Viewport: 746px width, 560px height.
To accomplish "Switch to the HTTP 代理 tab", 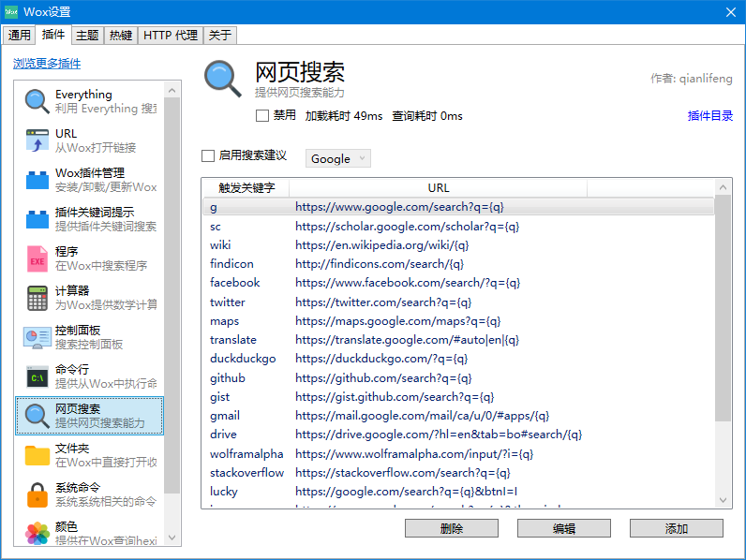I will 171,36.
